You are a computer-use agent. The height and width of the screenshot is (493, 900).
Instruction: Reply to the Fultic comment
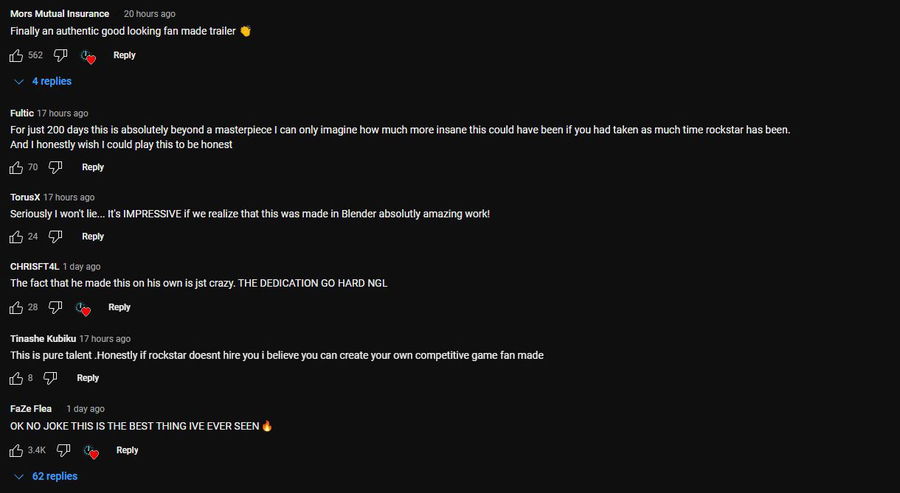pos(93,167)
